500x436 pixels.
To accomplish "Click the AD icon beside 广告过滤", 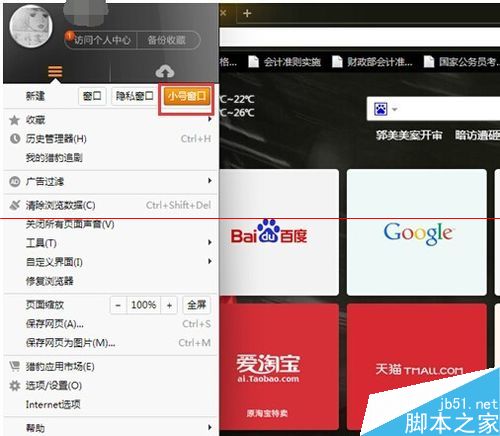I will pyautogui.click(x=15, y=182).
